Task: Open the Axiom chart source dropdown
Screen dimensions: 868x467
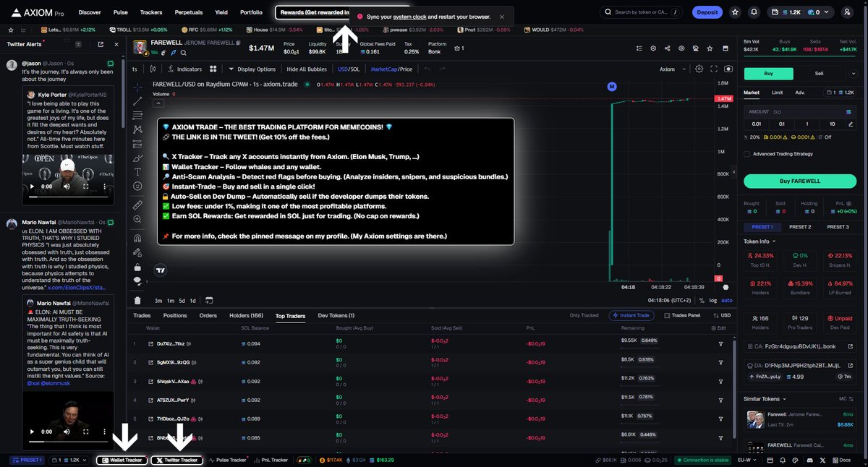Action: click(x=671, y=69)
